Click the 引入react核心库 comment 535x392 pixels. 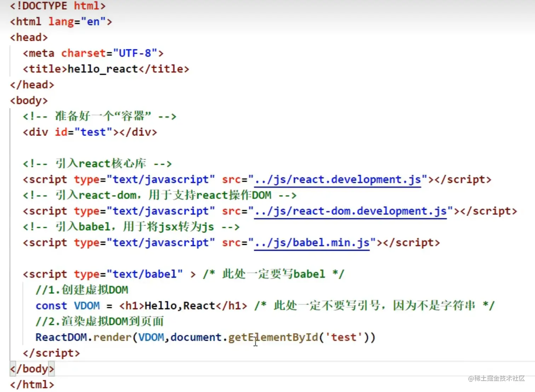point(97,164)
